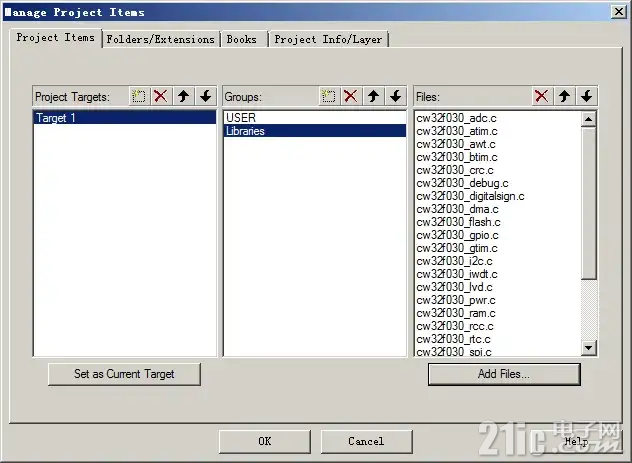The height and width of the screenshot is (463, 632).
Task: Move the selected Group down
Action: click(x=396, y=96)
